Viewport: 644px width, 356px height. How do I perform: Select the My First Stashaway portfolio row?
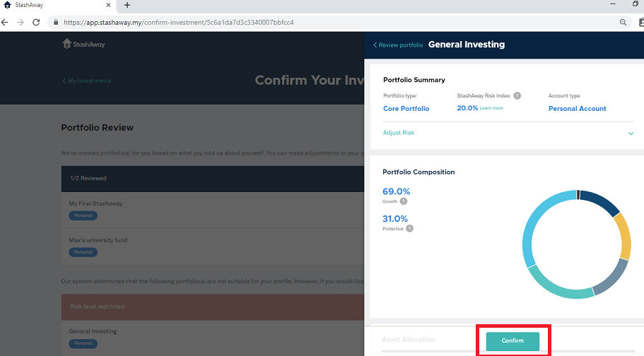click(213, 210)
